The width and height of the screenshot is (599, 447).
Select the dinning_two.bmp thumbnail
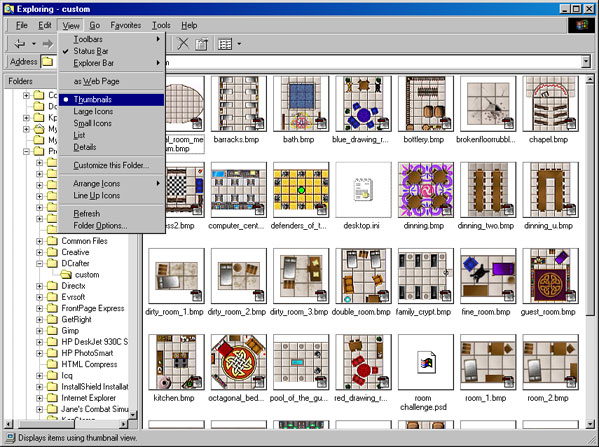pos(488,190)
